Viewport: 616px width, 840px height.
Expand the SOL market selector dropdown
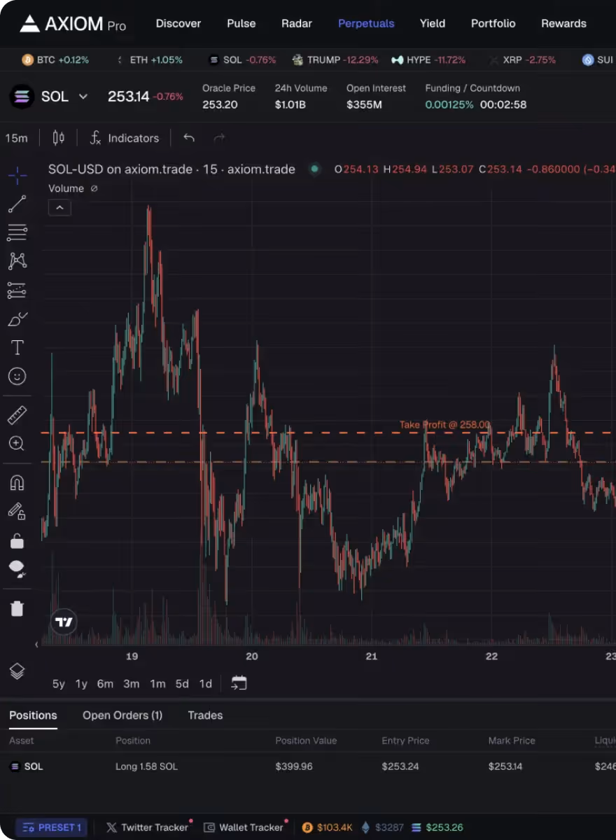point(83,97)
